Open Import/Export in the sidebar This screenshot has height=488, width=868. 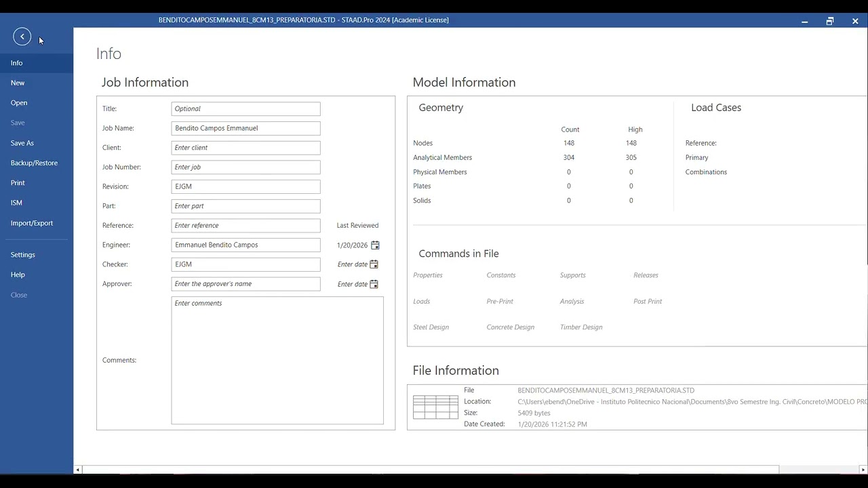[x=37, y=223]
